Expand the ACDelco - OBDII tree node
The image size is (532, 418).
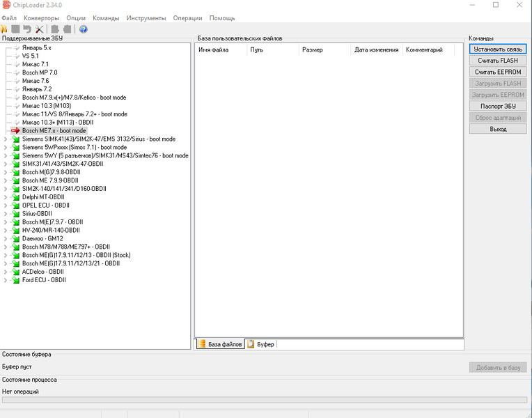coord(6,272)
